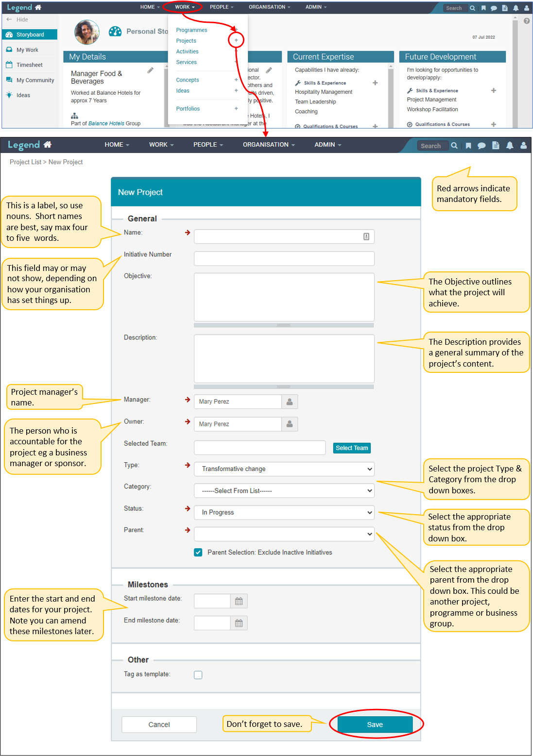Open the Status dropdown showing In Progress
This screenshot has height=756, width=533.
284,512
